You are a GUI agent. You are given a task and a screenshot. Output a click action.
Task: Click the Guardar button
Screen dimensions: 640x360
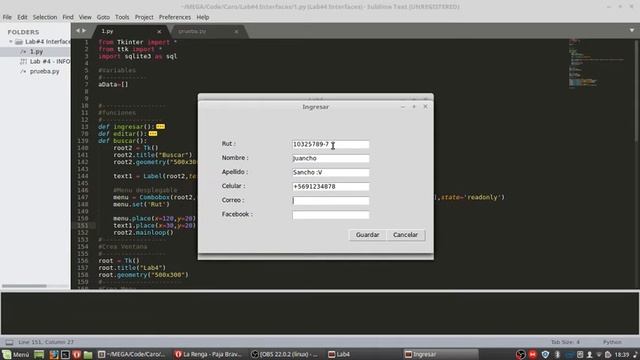(x=367, y=235)
